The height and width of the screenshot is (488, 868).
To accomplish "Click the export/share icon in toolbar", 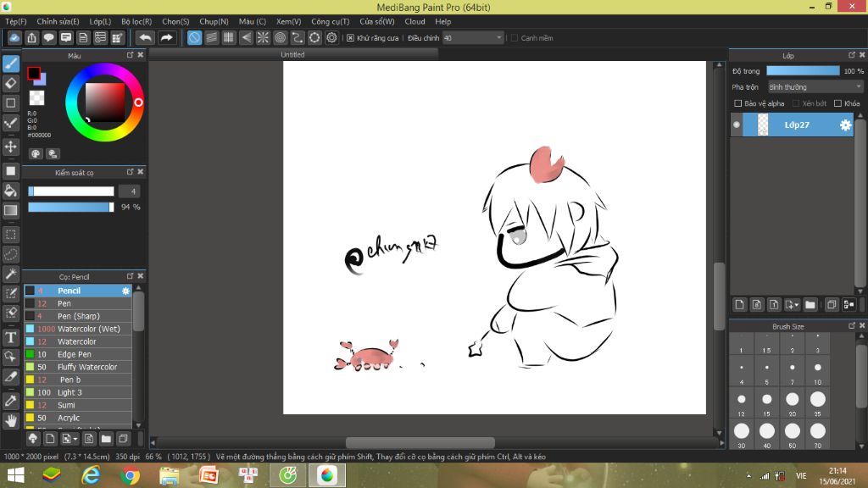I will pyautogui.click(x=31, y=37).
